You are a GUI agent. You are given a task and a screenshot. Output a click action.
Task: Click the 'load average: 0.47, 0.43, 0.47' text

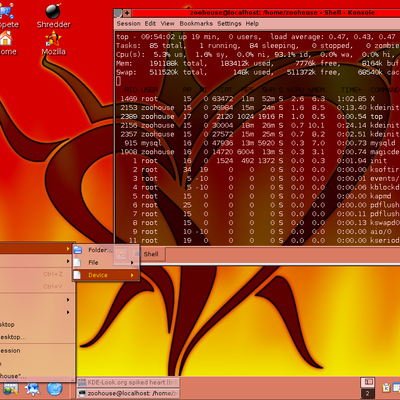tap(333, 37)
